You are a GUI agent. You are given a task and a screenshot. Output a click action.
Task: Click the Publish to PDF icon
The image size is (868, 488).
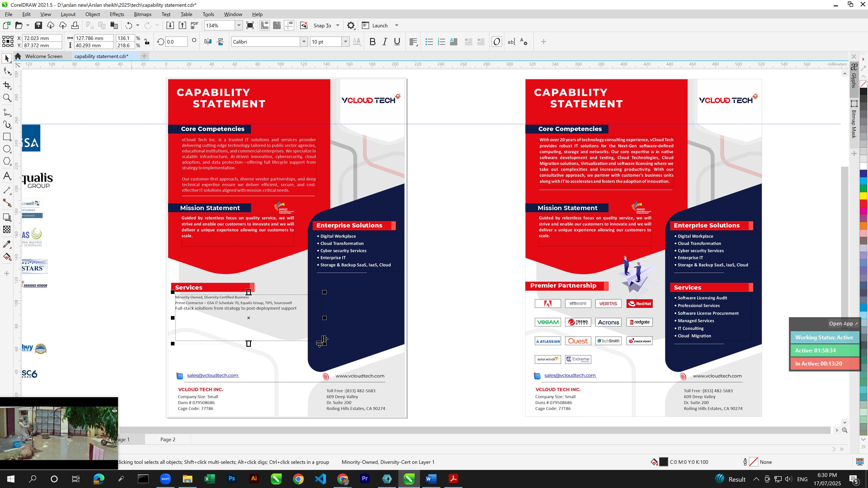(x=194, y=25)
